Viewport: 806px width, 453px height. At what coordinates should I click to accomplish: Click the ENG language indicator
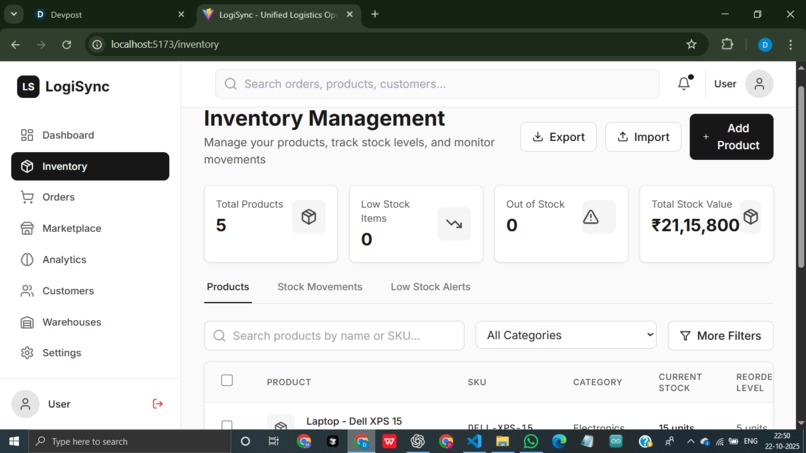coord(750,441)
